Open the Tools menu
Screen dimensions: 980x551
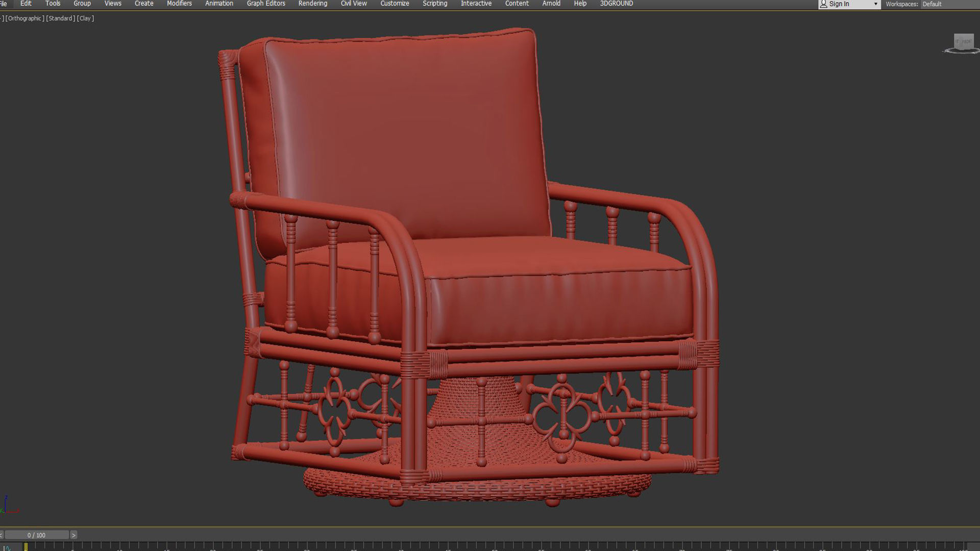53,4
